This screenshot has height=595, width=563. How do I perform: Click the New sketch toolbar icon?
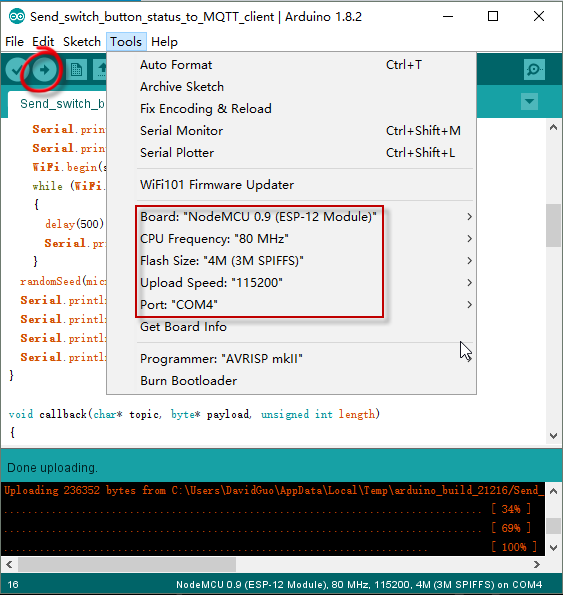76,70
